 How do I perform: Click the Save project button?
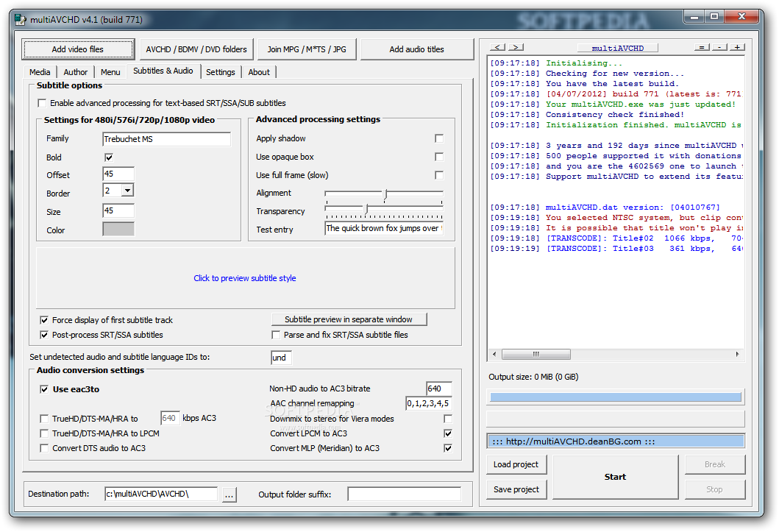pos(516,489)
